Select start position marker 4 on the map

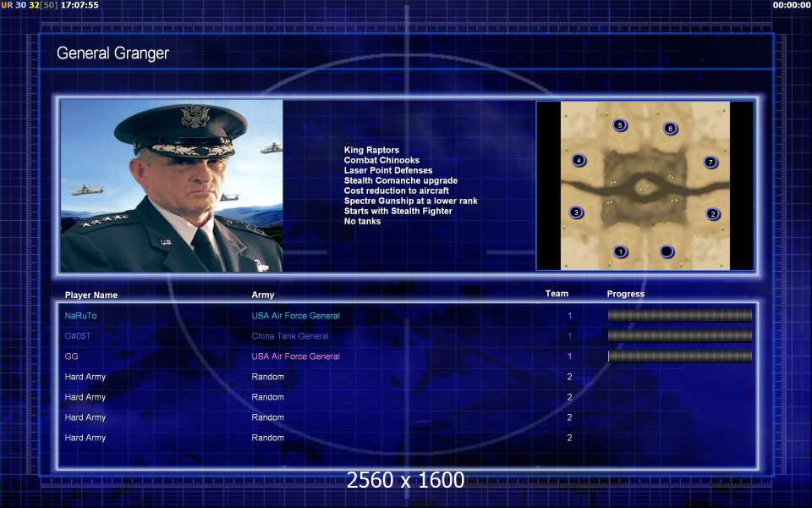[x=579, y=160]
